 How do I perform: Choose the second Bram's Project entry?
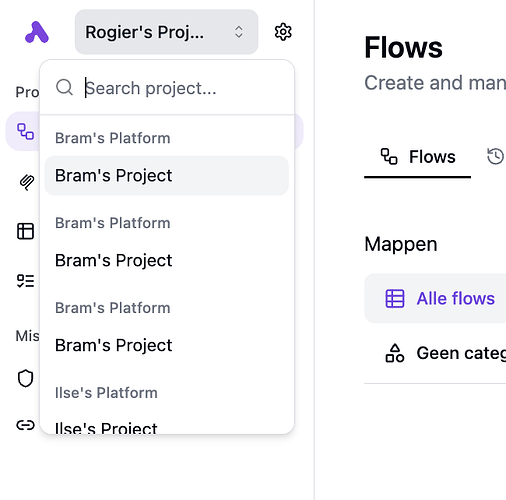pyautogui.click(x=167, y=260)
